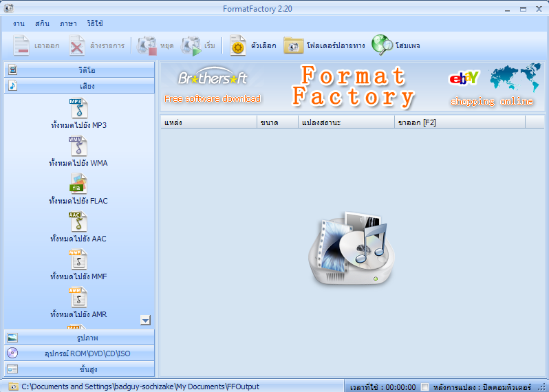Open Options via the gear document icon
This screenshot has width=549, height=392.
(238, 45)
